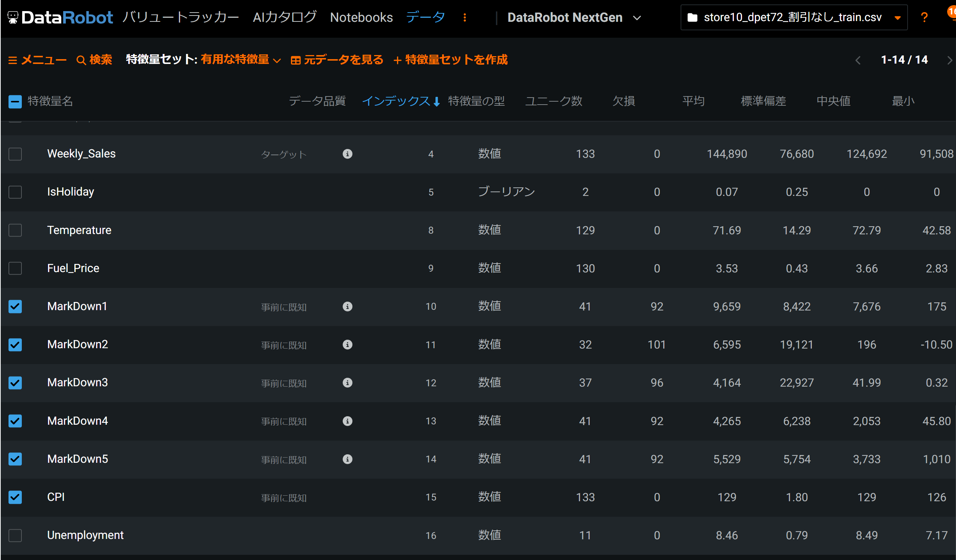This screenshot has width=956, height=560.
Task: Switch to the Notebooks tab
Action: [361, 17]
